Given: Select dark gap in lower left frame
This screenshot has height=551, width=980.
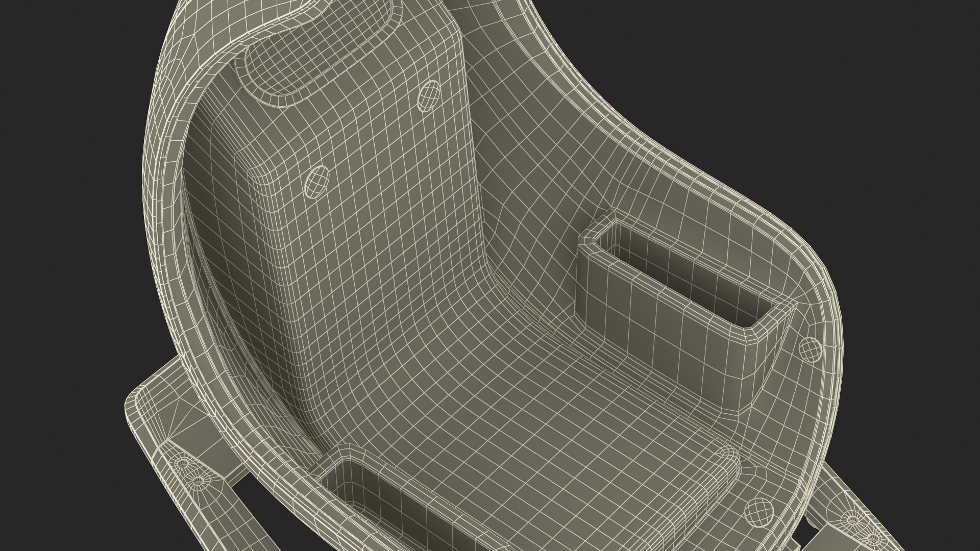Looking at the screenshot, I should point(276,515).
